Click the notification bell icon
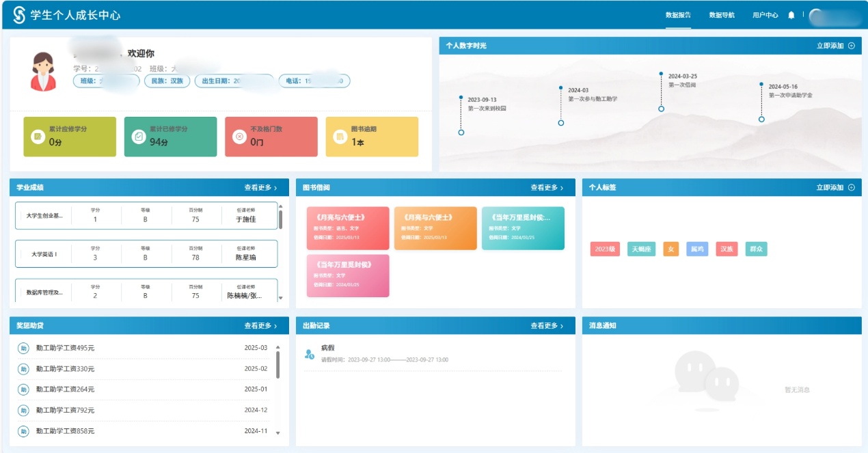 coord(791,15)
